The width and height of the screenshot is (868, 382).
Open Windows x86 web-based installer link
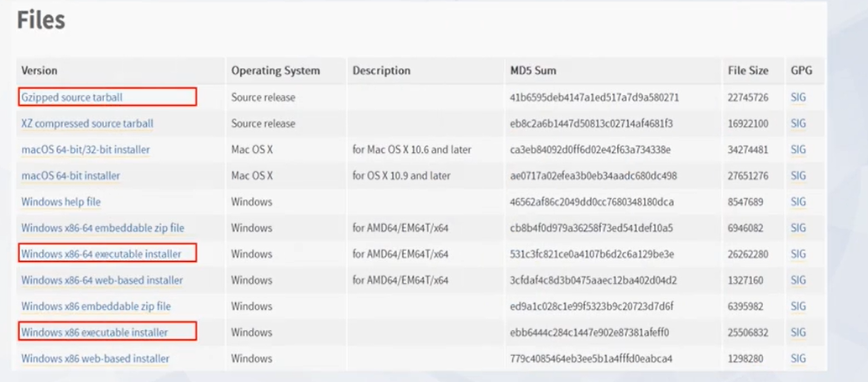95,358
